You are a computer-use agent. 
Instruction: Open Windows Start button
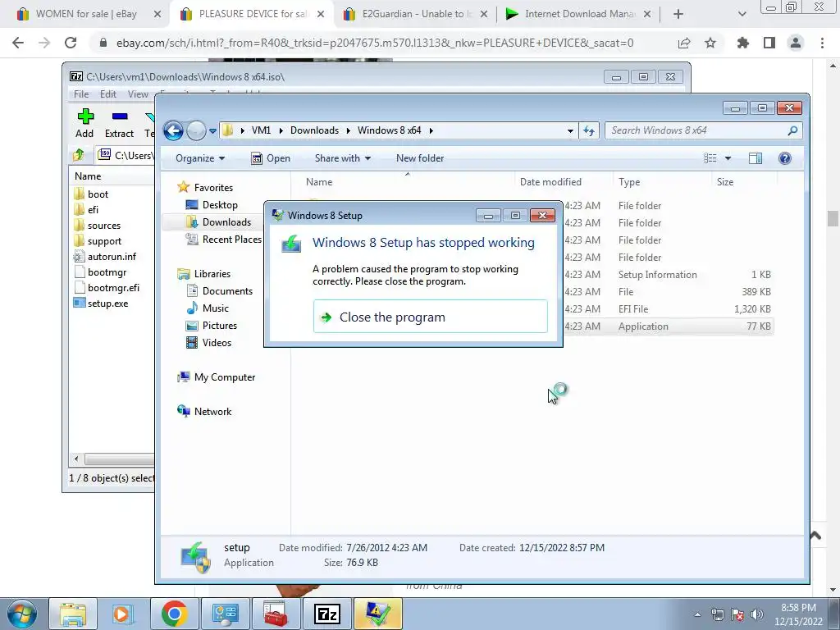tap(22, 614)
